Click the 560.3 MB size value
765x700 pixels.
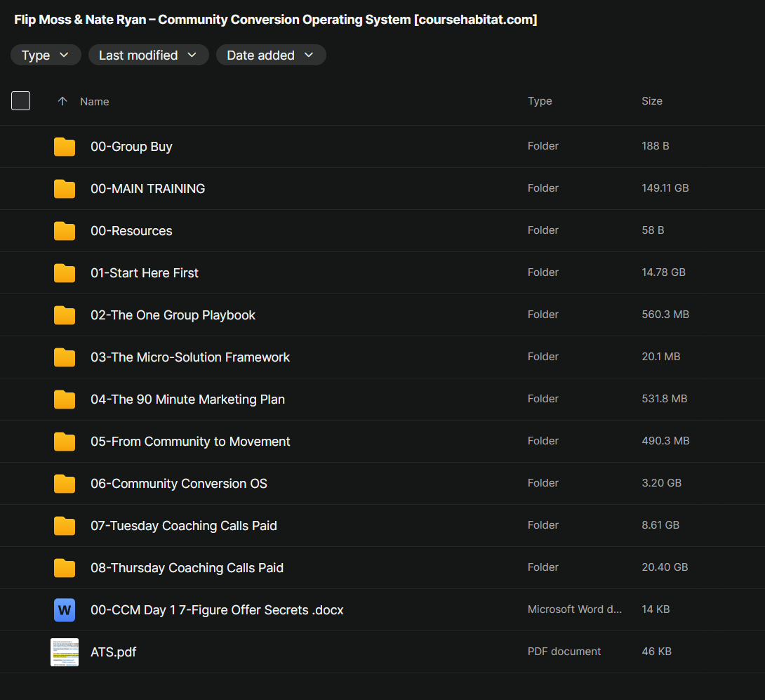pos(665,315)
